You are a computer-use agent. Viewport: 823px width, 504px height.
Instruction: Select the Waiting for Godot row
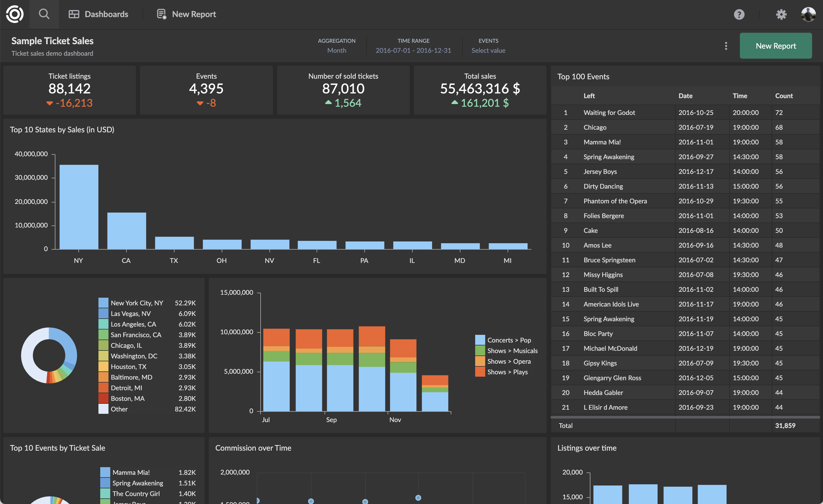tap(685, 113)
